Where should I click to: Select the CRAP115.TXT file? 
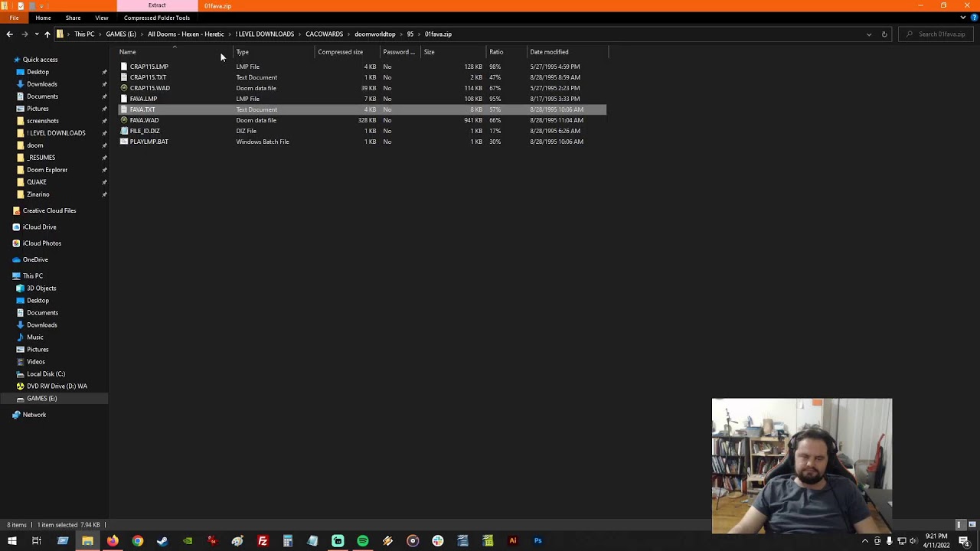coord(362,77)
